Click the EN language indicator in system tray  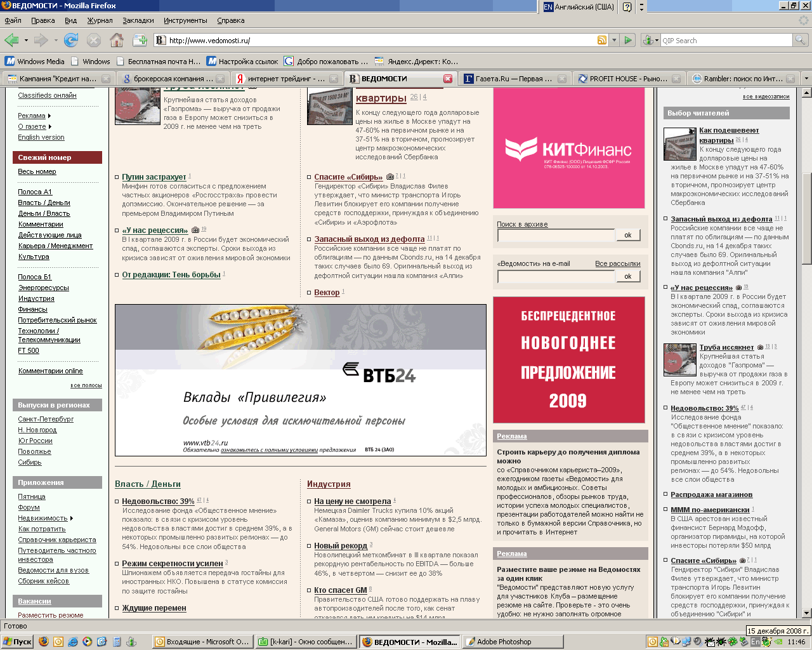click(756, 642)
